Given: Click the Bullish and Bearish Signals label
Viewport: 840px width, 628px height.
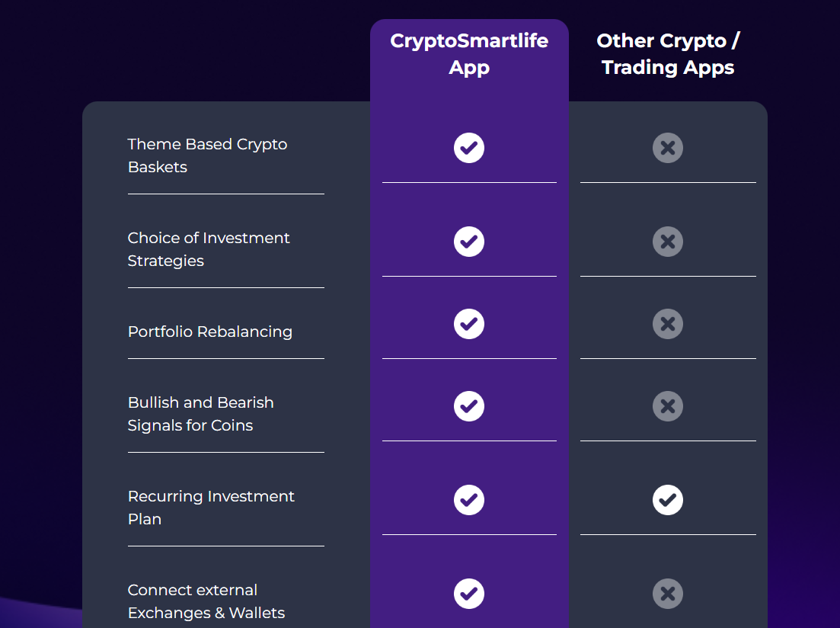Looking at the screenshot, I should 200,414.
